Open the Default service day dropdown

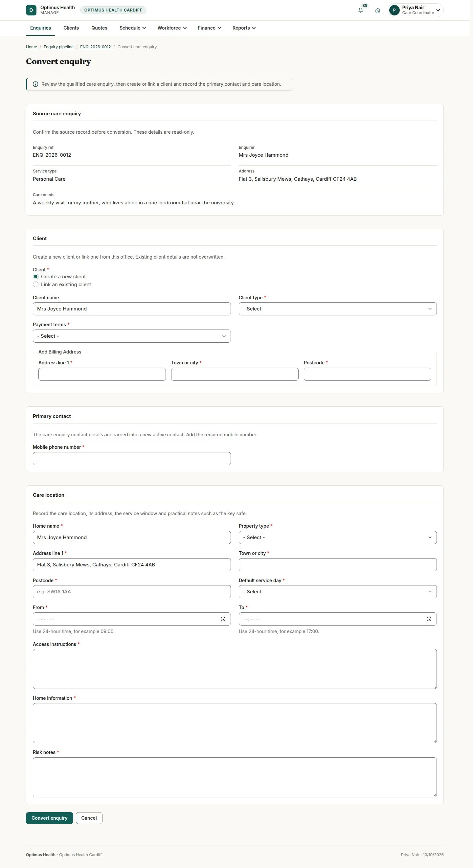[338, 592]
